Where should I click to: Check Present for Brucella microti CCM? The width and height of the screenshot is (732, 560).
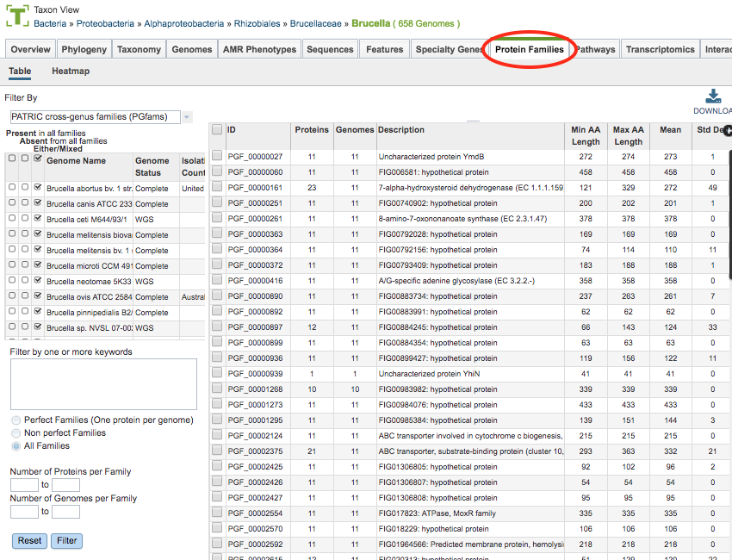(12, 264)
